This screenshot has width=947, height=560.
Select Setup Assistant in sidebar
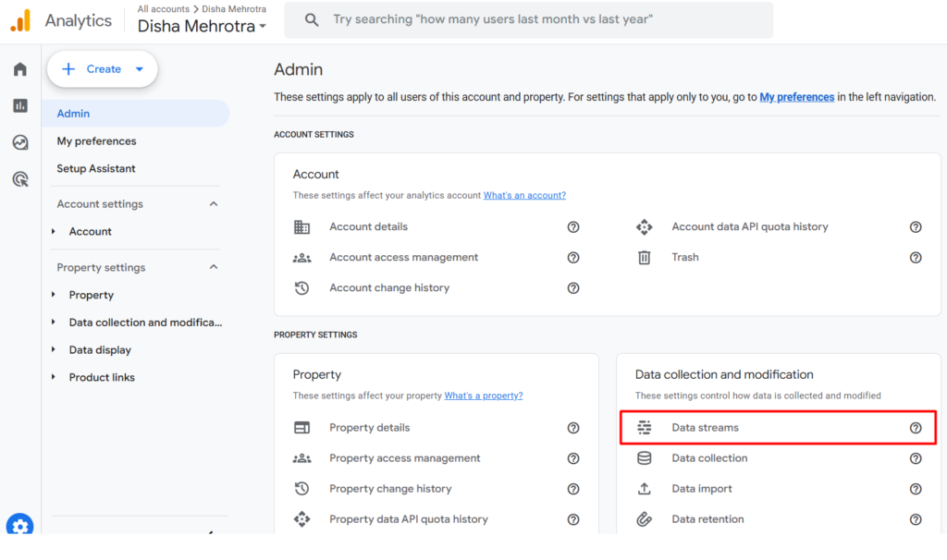[96, 169]
